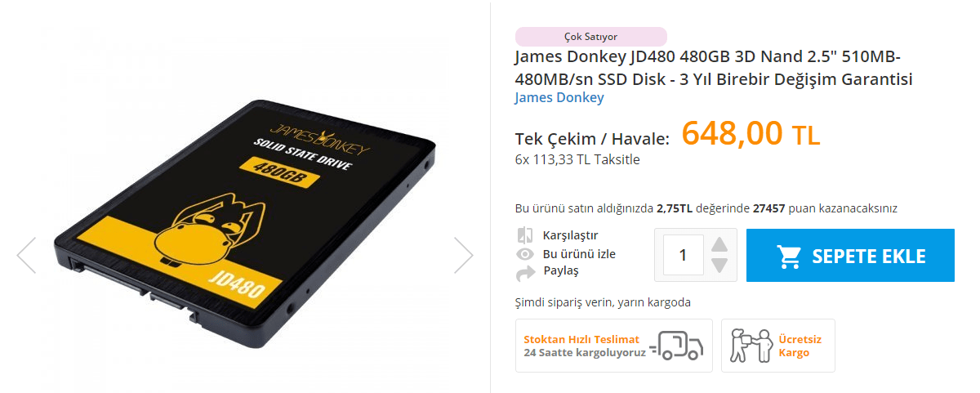Click the quantity input field
Image resolution: width=980 pixels, height=393 pixels.
[x=683, y=255]
